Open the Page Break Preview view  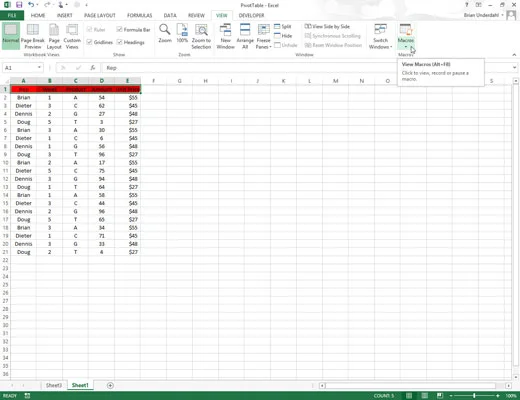tap(33, 36)
